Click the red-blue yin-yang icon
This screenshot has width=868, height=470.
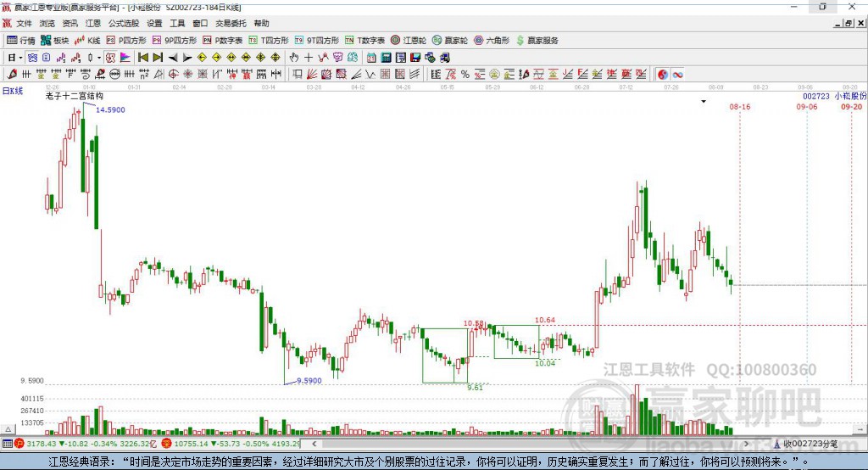click(663, 75)
